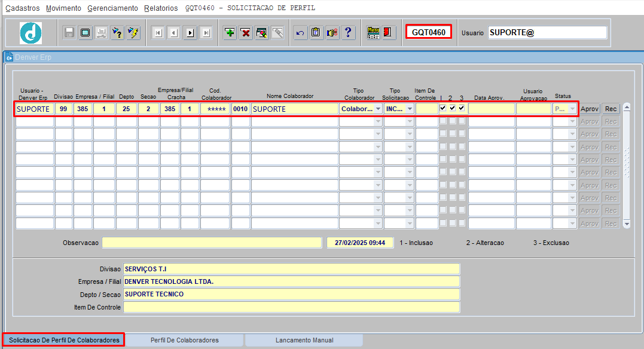Click the Usuario Denver Erp cell 'SUPORTE'
644x349 pixels.
tap(35, 109)
